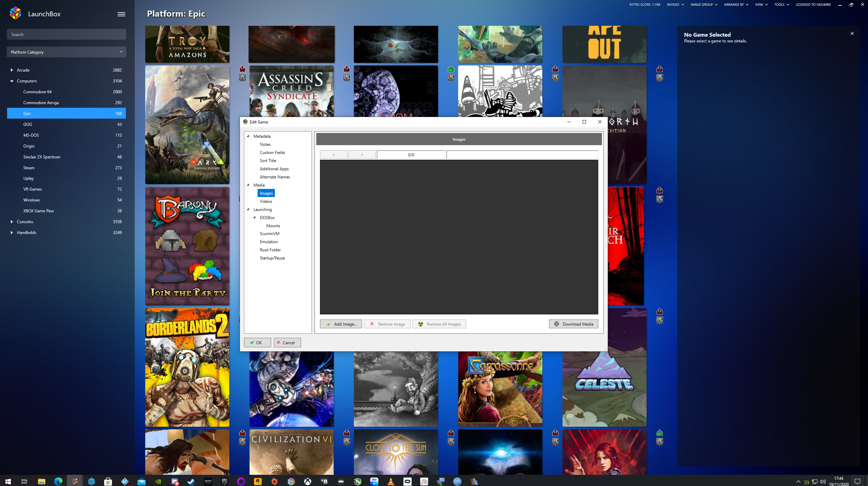Open Startup/Pause in the Edit Game tree
The height and width of the screenshot is (486, 868).
[x=272, y=258]
